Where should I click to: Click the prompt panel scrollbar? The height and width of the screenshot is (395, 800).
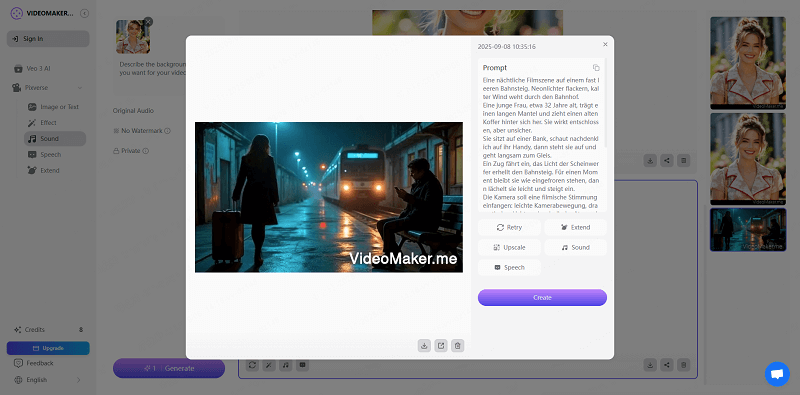click(606, 102)
